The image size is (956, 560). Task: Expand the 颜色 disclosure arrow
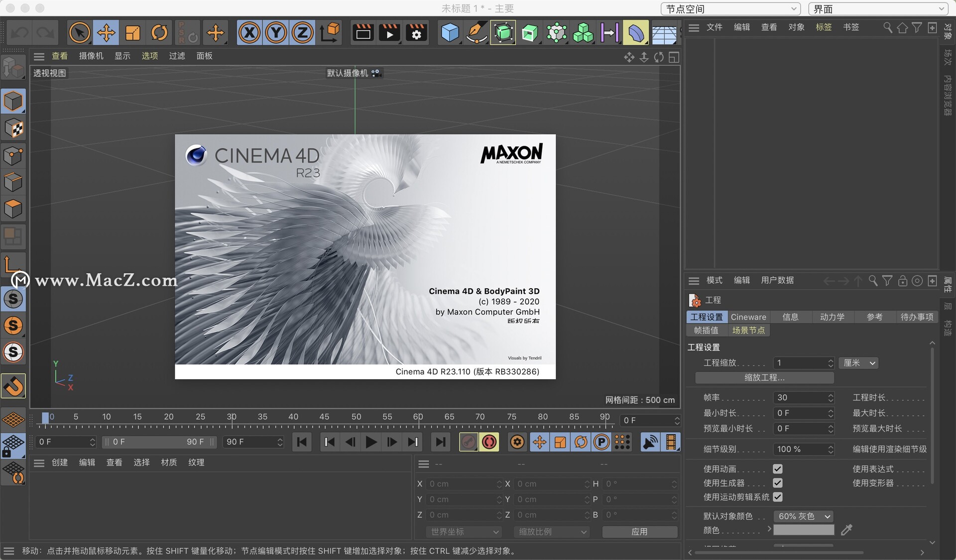[x=769, y=529]
